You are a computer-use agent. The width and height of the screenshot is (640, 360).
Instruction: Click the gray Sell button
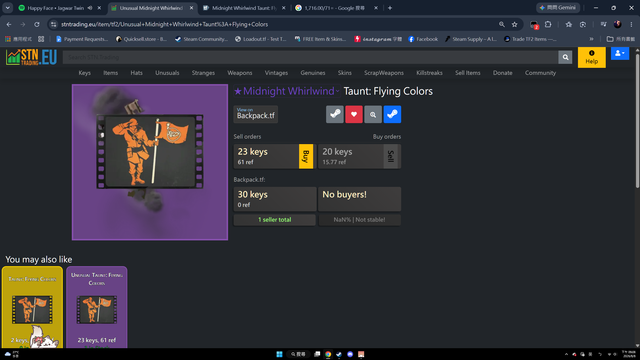pos(391,156)
